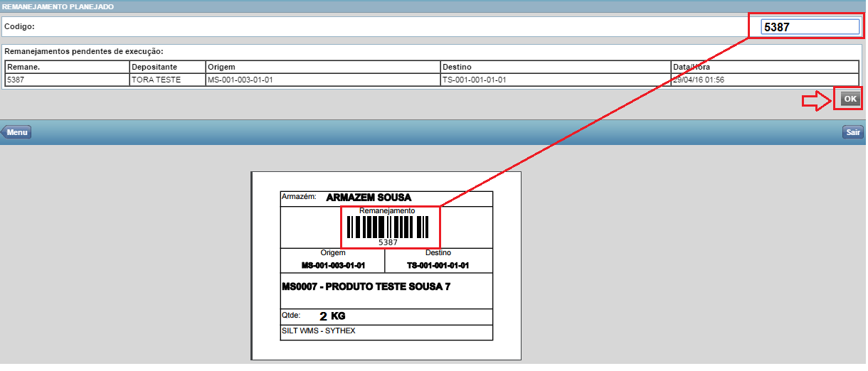Click the destino cell TS-001-001-01-01 in the table
The width and height of the screenshot is (868, 371).
coord(556,80)
